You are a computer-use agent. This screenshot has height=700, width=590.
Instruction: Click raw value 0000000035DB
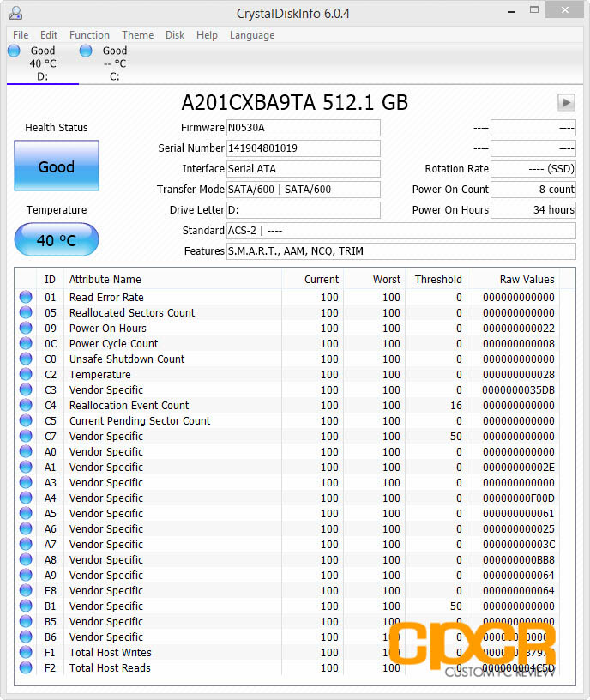518,390
